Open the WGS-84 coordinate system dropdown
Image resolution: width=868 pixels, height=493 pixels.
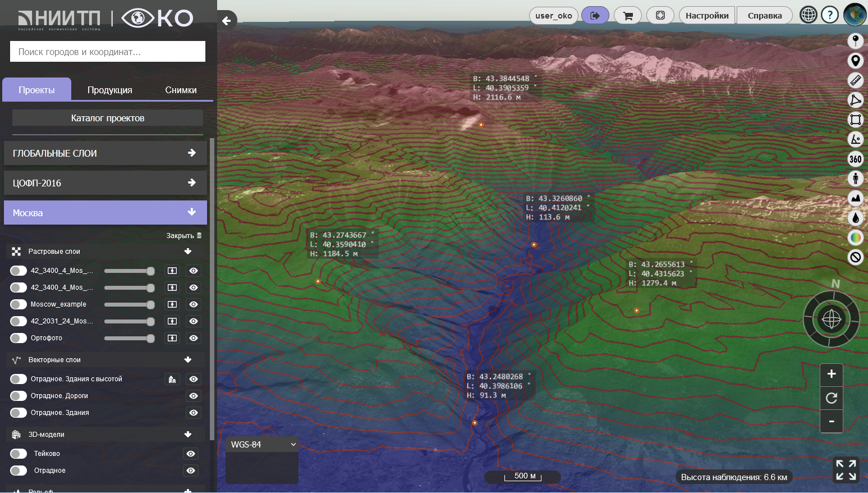click(262, 445)
